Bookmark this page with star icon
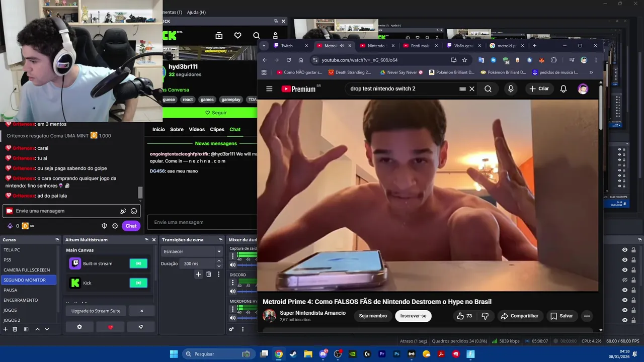644x362 pixels. (464, 60)
